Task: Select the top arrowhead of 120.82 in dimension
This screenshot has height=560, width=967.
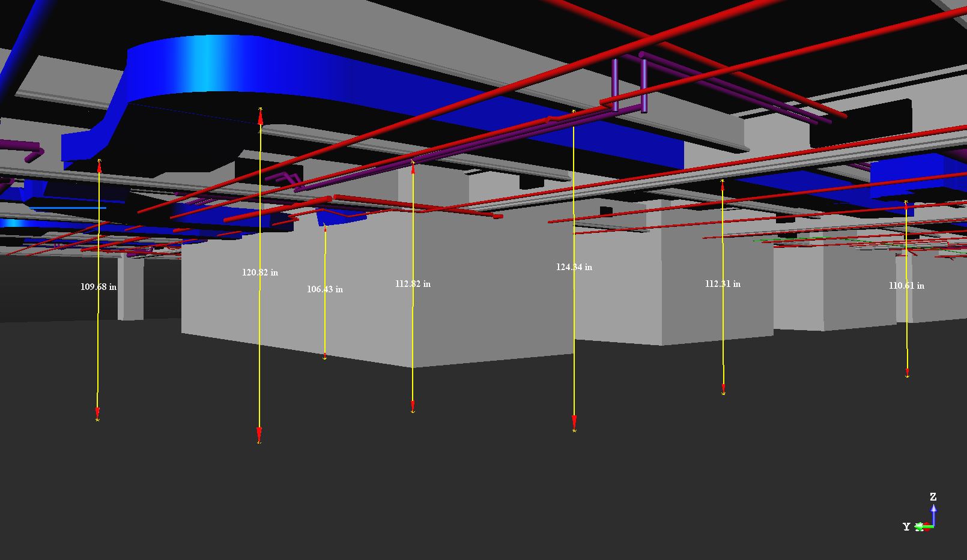Action: (261, 116)
